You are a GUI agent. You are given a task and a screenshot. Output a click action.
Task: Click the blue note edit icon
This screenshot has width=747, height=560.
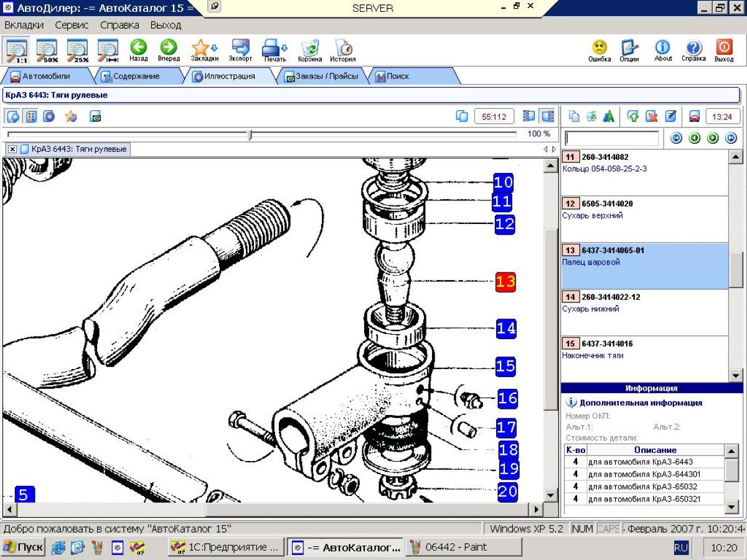pos(670,116)
